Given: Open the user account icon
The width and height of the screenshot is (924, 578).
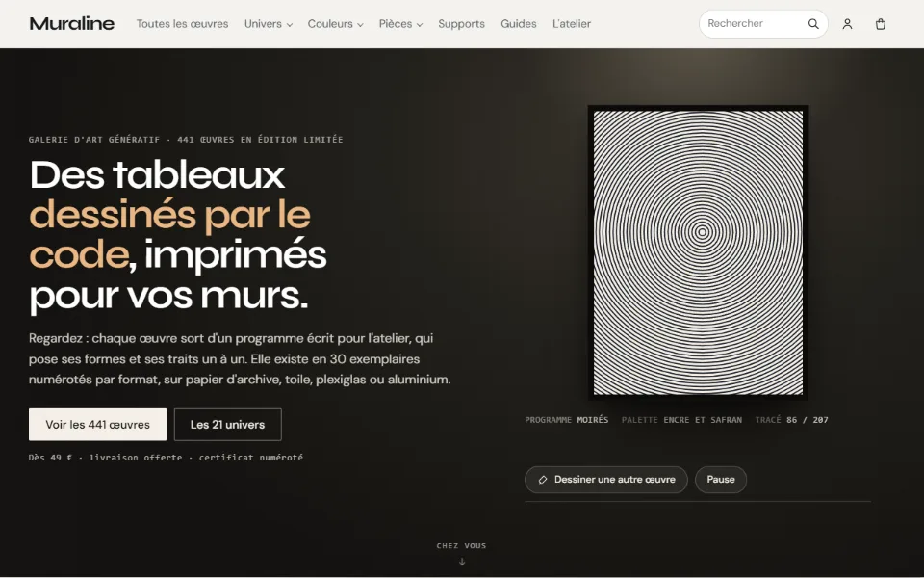Looking at the screenshot, I should click(x=847, y=24).
